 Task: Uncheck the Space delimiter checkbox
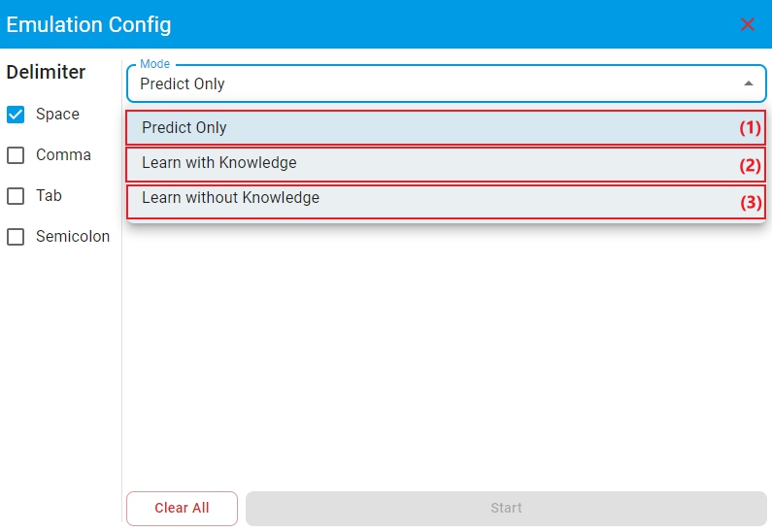click(16, 115)
